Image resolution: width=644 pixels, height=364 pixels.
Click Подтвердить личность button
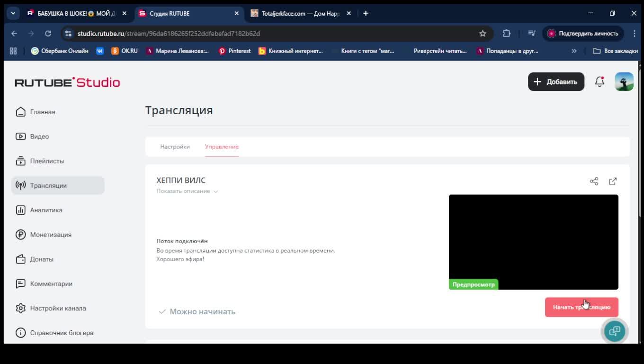pyautogui.click(x=583, y=34)
